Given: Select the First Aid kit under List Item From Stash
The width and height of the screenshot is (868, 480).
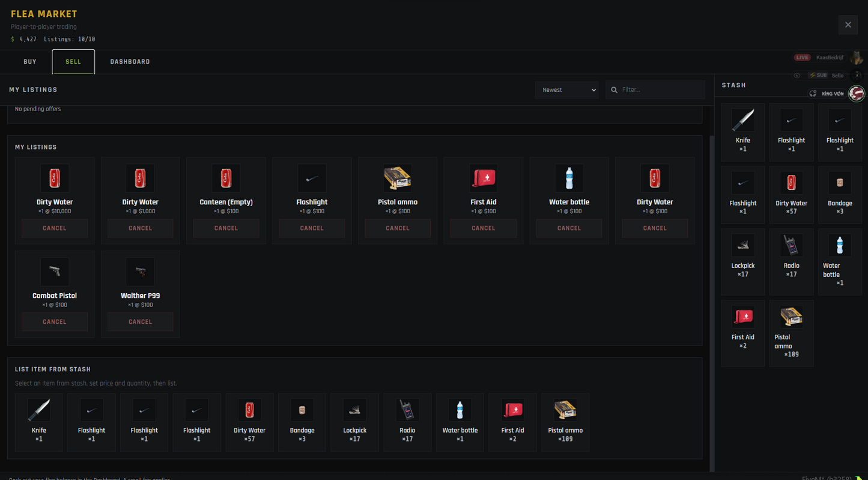Looking at the screenshot, I should pyautogui.click(x=512, y=418).
